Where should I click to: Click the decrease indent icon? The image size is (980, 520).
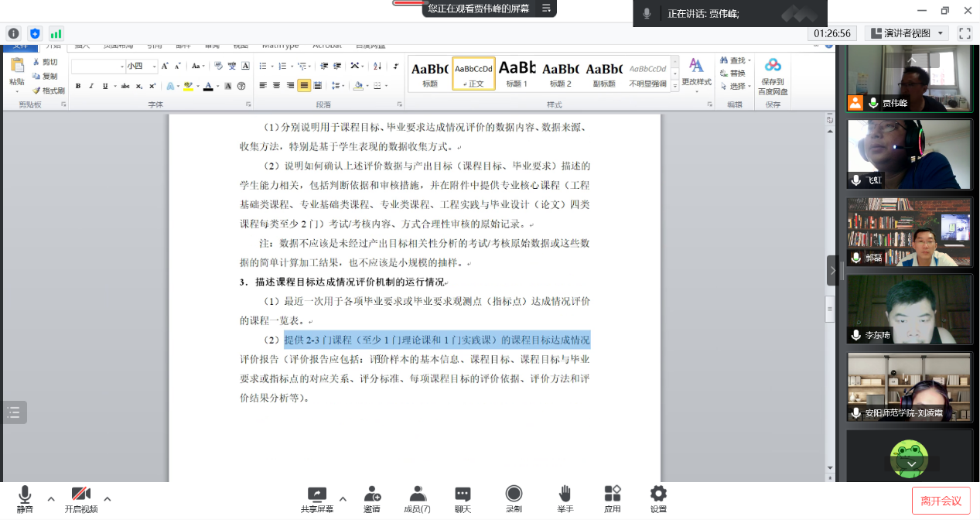pos(324,67)
